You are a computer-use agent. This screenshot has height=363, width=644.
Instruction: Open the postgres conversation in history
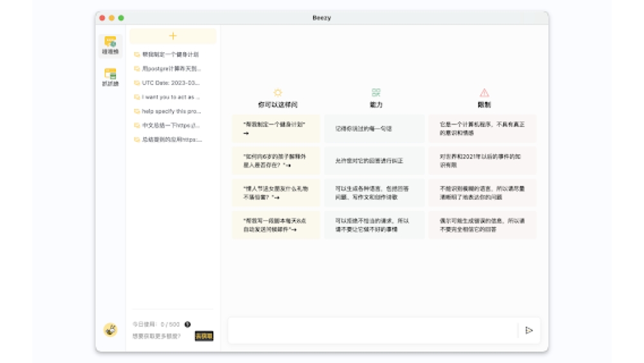pyautogui.click(x=171, y=68)
